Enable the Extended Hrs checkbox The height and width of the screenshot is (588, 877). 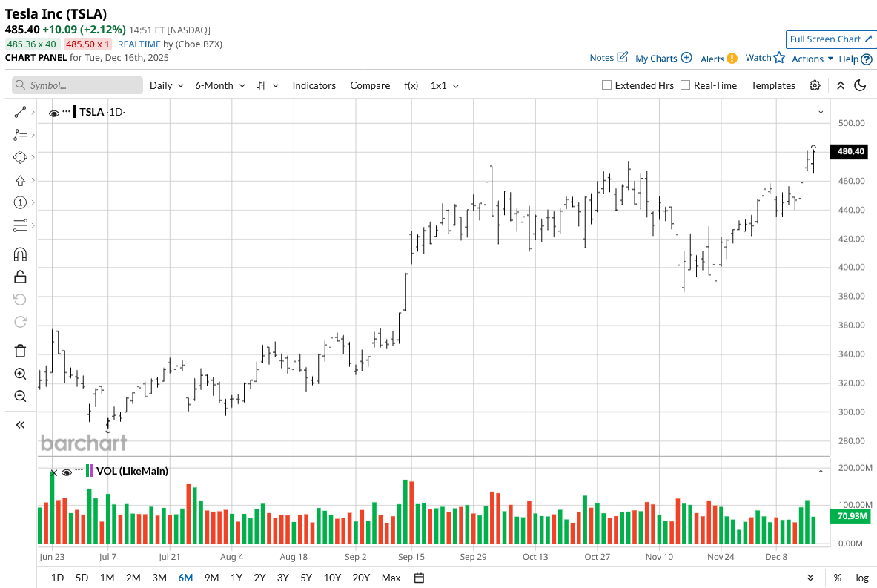(606, 85)
